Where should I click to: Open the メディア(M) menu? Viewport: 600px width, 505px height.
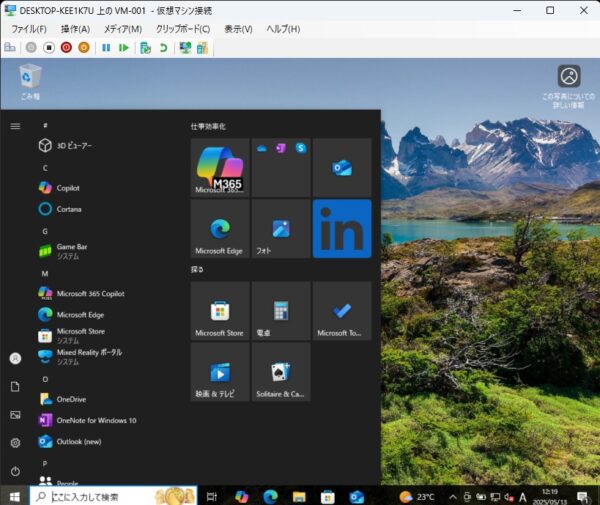pos(123,29)
